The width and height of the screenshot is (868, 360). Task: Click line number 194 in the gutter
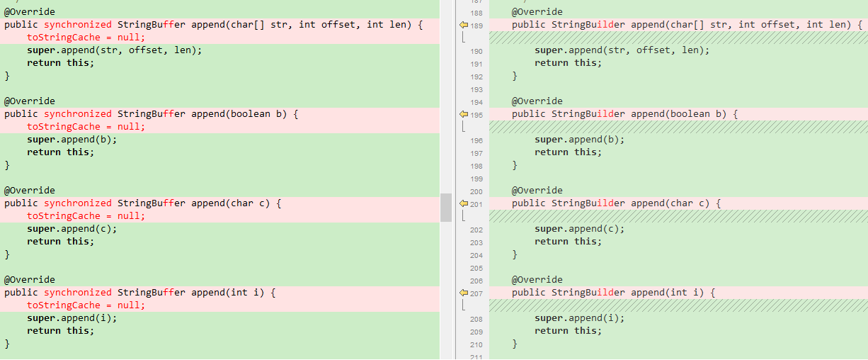[476, 102]
